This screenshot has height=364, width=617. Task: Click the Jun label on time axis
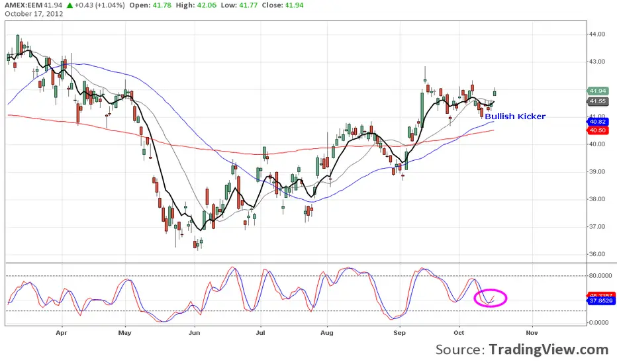click(195, 333)
